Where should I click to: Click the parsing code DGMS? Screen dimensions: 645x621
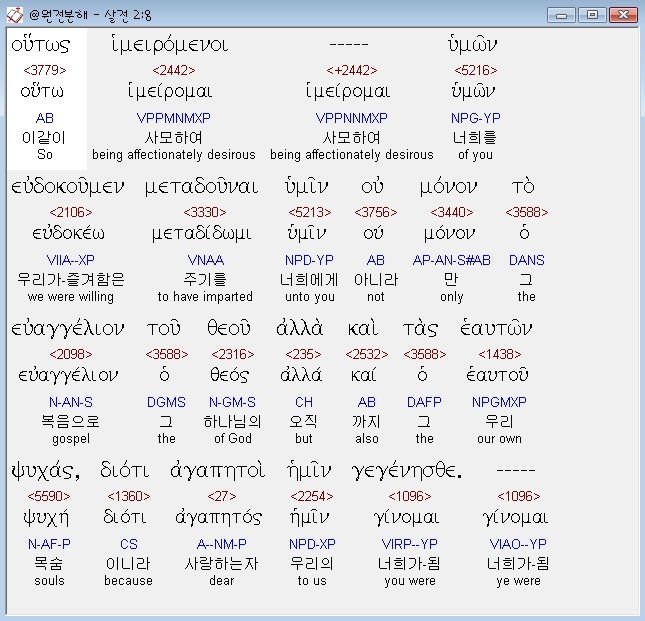point(166,402)
